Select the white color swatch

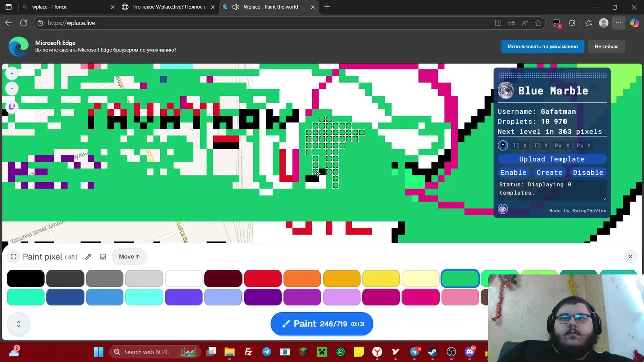pos(184,279)
